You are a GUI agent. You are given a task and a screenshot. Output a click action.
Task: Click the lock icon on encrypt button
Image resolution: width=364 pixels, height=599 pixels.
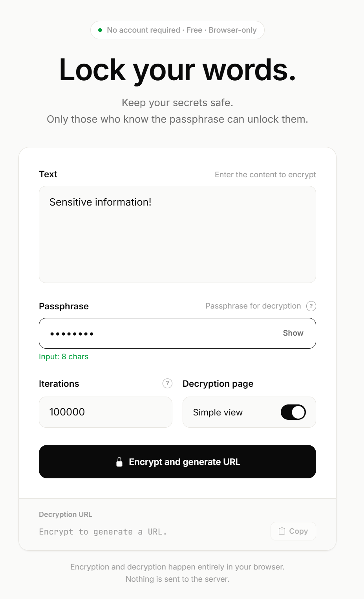pyautogui.click(x=119, y=462)
